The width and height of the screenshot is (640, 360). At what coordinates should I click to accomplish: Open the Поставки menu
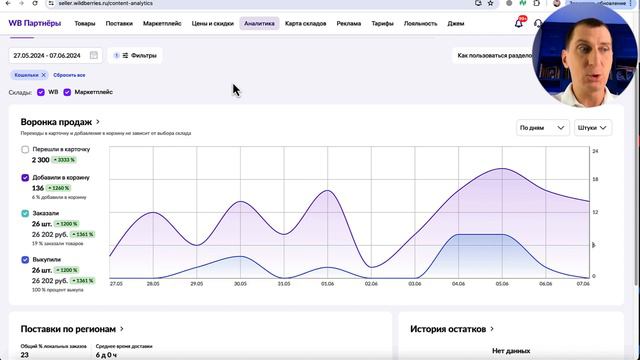click(119, 24)
